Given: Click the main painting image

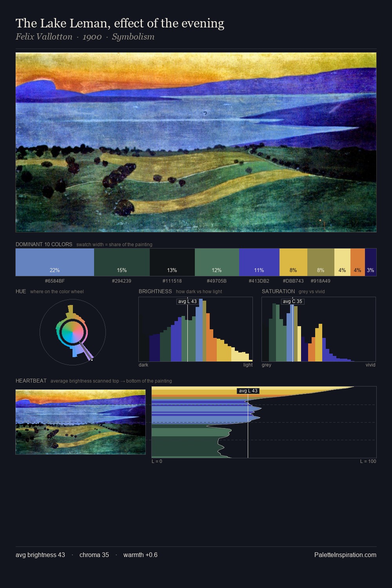Looking at the screenshot, I should tap(196, 142).
